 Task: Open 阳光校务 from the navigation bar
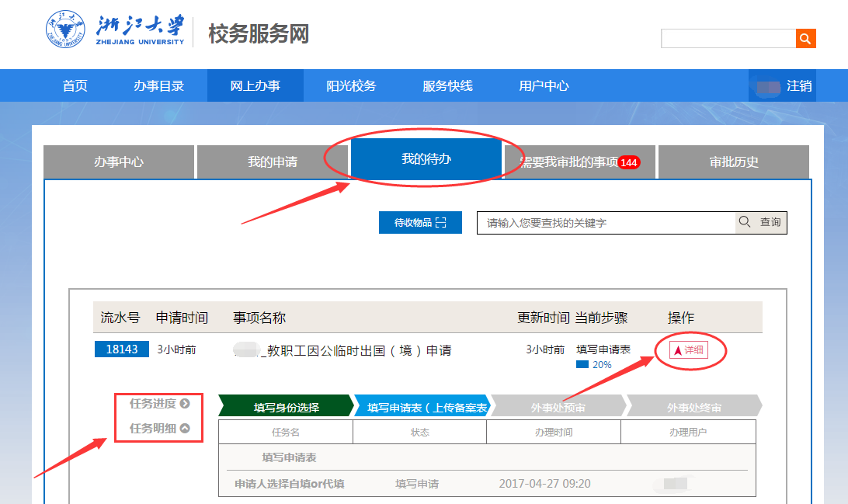point(351,86)
